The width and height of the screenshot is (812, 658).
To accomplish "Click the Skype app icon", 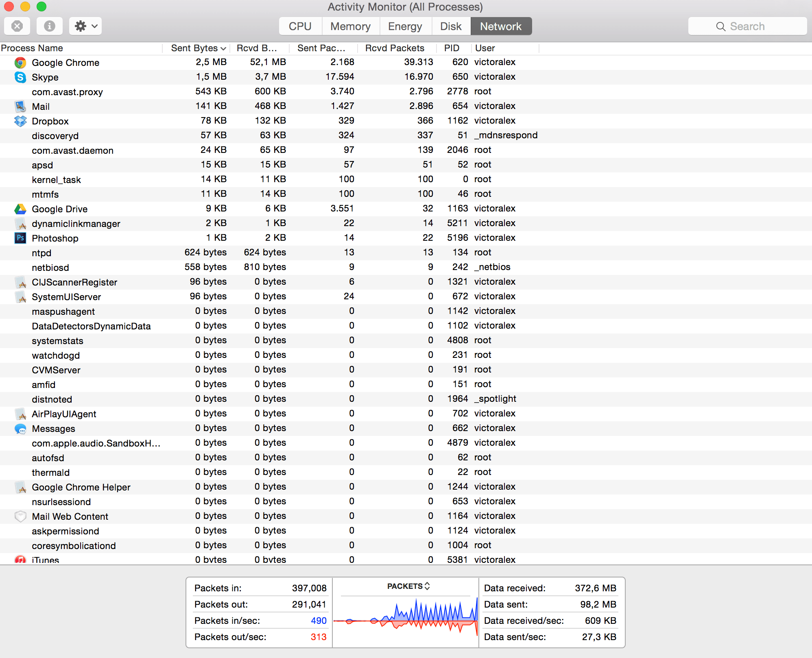I will pyautogui.click(x=20, y=77).
